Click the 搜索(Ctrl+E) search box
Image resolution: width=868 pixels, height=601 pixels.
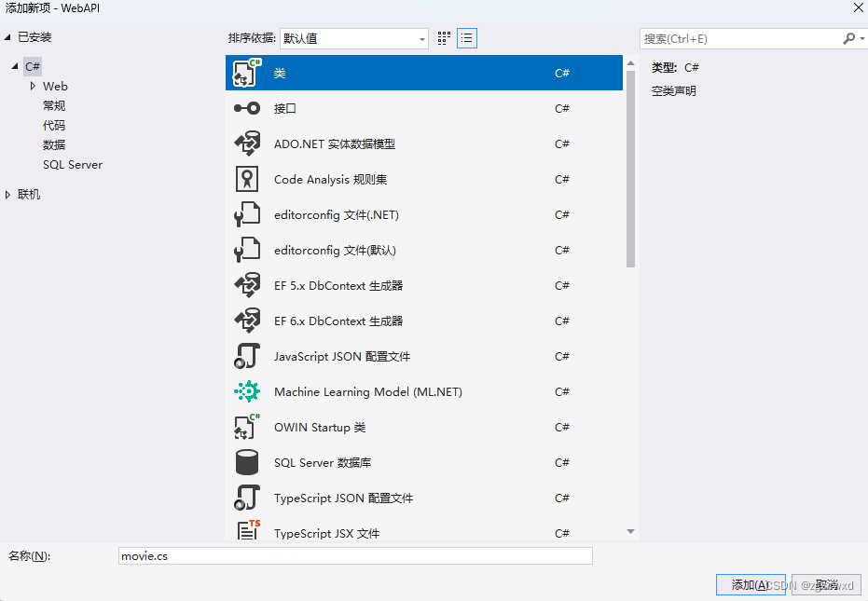pyautogui.click(x=741, y=39)
